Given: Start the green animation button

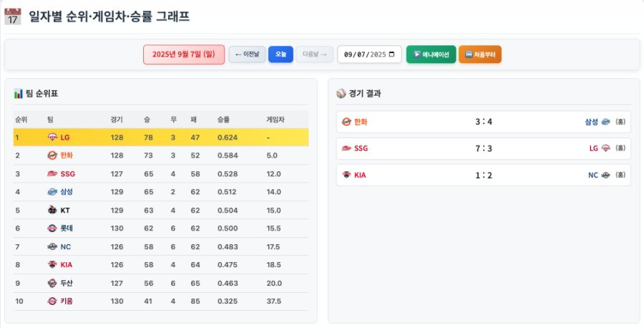Looking at the screenshot, I should 431,54.
